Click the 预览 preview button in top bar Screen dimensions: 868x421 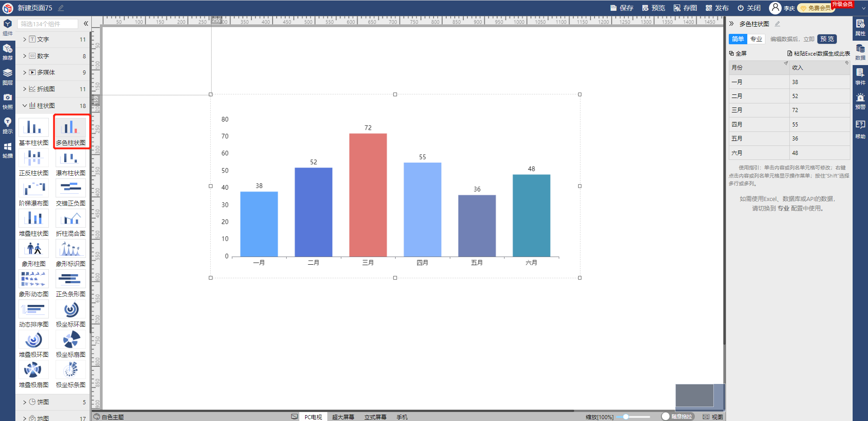pos(653,8)
